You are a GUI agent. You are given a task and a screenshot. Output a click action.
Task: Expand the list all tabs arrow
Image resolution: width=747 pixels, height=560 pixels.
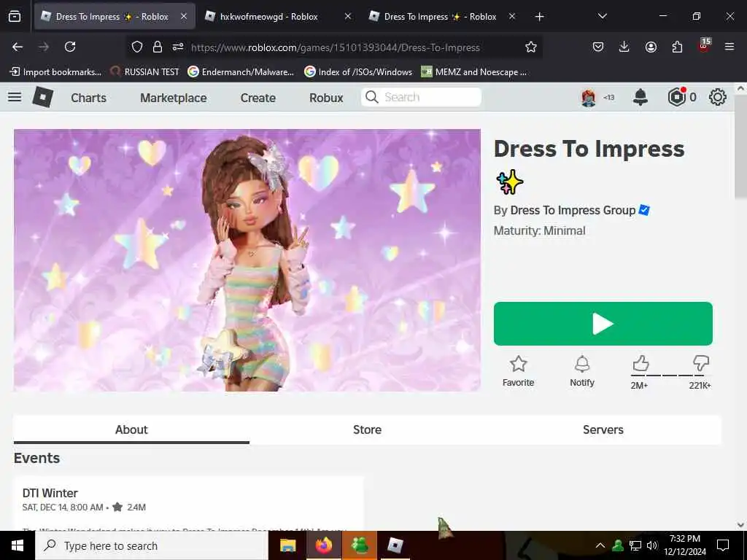point(602,16)
